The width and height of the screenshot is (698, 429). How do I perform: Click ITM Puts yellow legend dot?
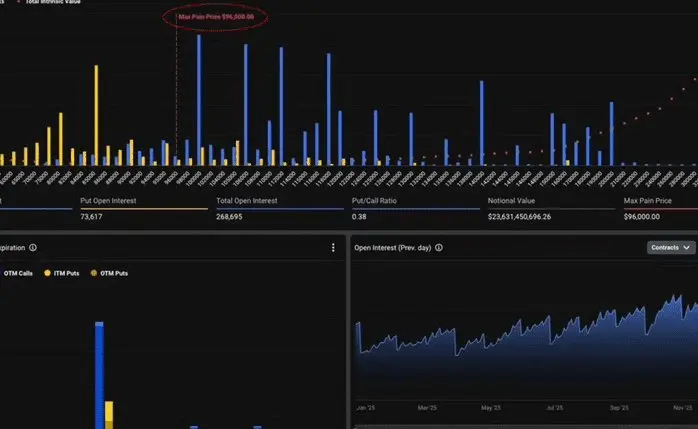point(47,273)
